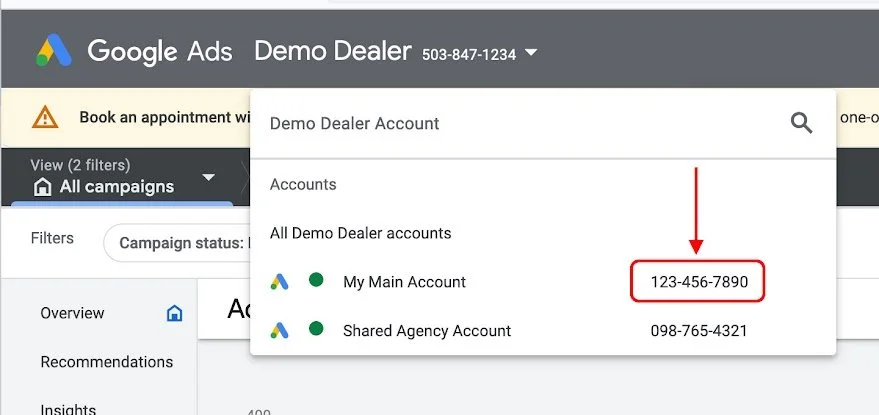
Task: Click the header account number 503-847-1234
Action: [469, 54]
